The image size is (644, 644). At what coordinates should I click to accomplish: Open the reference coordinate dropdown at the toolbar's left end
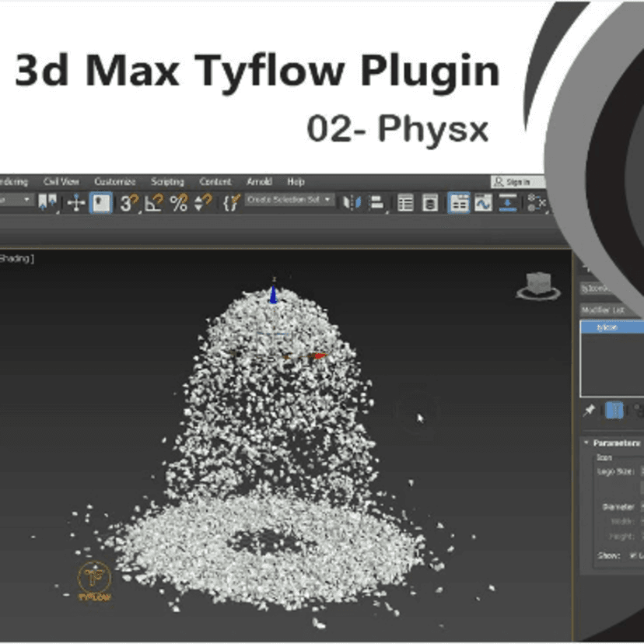[x=16, y=200]
